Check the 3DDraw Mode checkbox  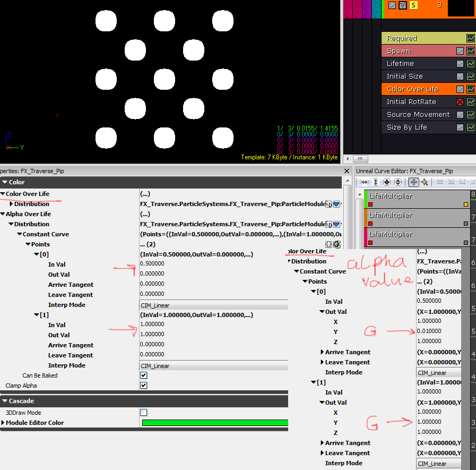pyautogui.click(x=144, y=412)
